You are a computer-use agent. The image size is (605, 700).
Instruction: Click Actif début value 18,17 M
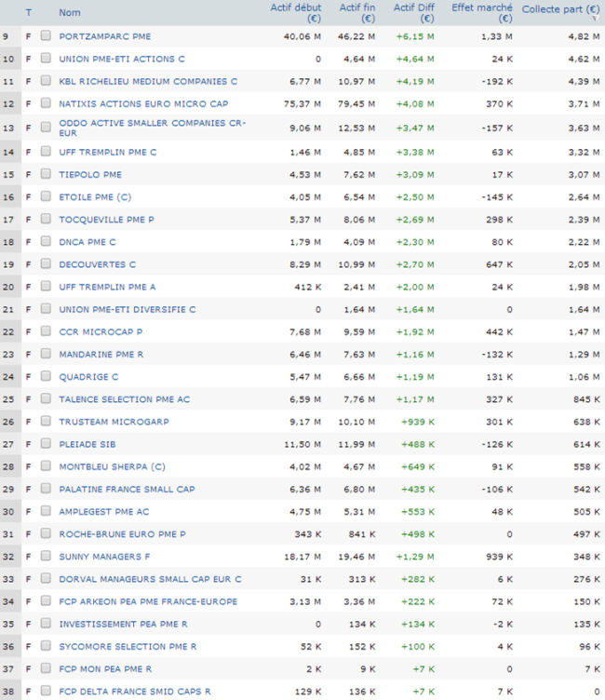point(302,557)
